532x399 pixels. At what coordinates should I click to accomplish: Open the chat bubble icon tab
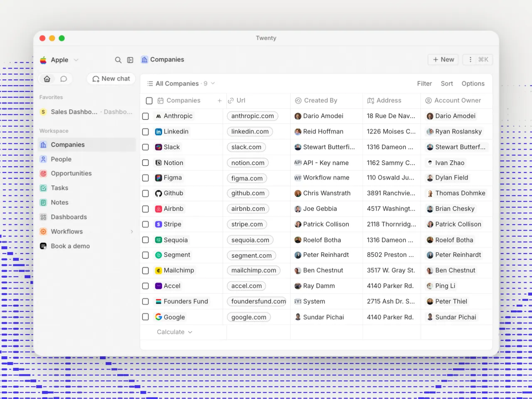pyautogui.click(x=64, y=79)
